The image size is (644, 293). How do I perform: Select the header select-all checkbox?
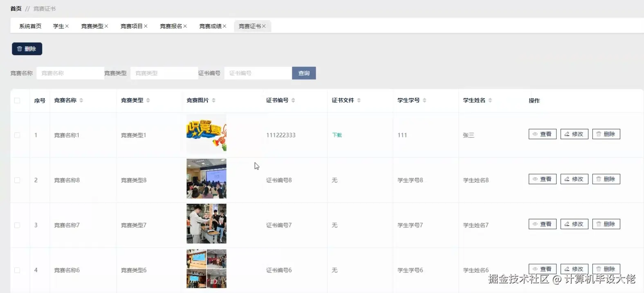coord(17,100)
